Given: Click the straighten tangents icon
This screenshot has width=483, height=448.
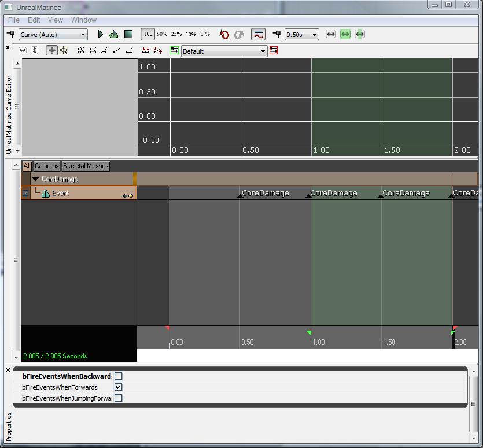Looking at the screenshot, I should pos(158,50).
